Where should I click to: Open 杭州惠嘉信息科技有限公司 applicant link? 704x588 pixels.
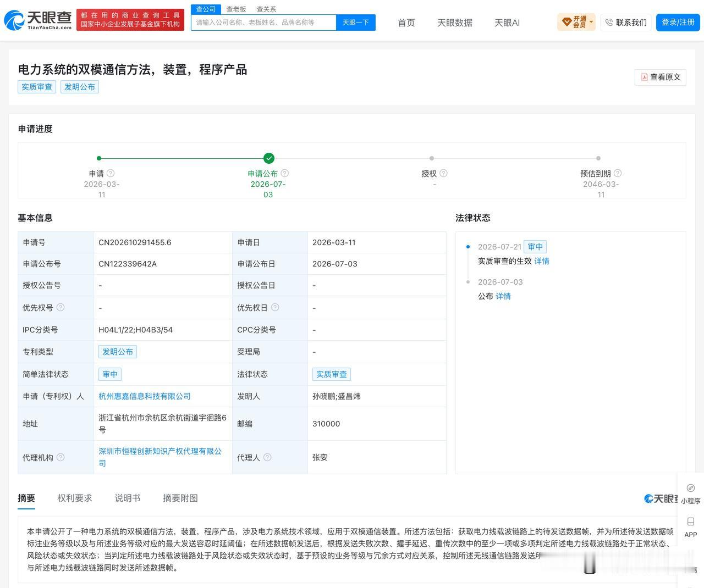coord(145,396)
